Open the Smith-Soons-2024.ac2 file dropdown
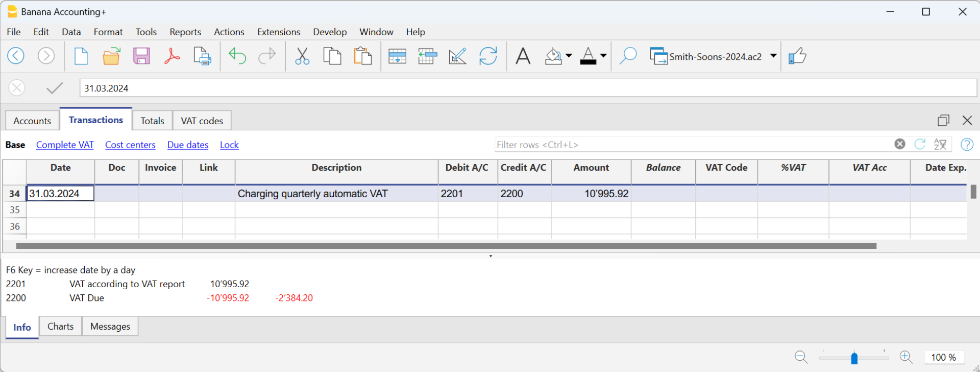980x372 pixels. [773, 56]
